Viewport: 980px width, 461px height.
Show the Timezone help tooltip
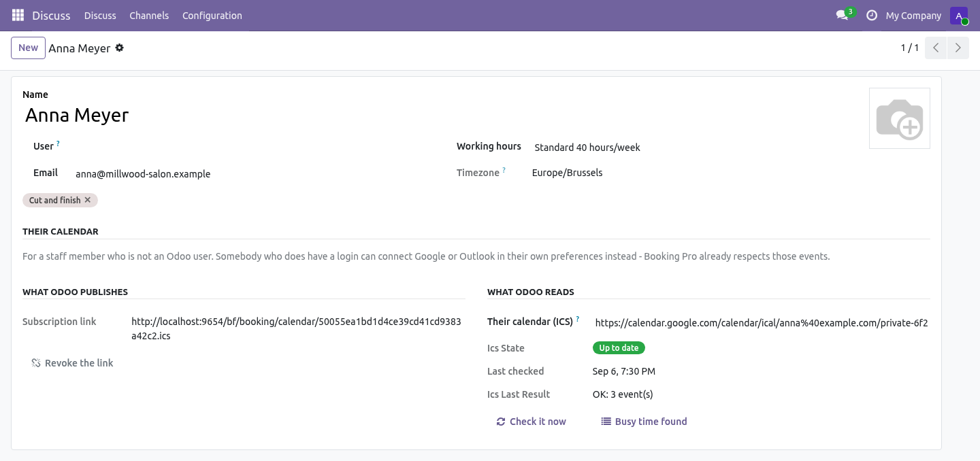[x=504, y=170]
